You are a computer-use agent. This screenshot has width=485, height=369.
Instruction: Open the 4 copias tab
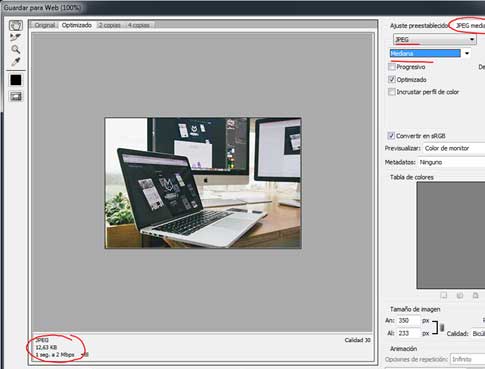[x=139, y=25]
